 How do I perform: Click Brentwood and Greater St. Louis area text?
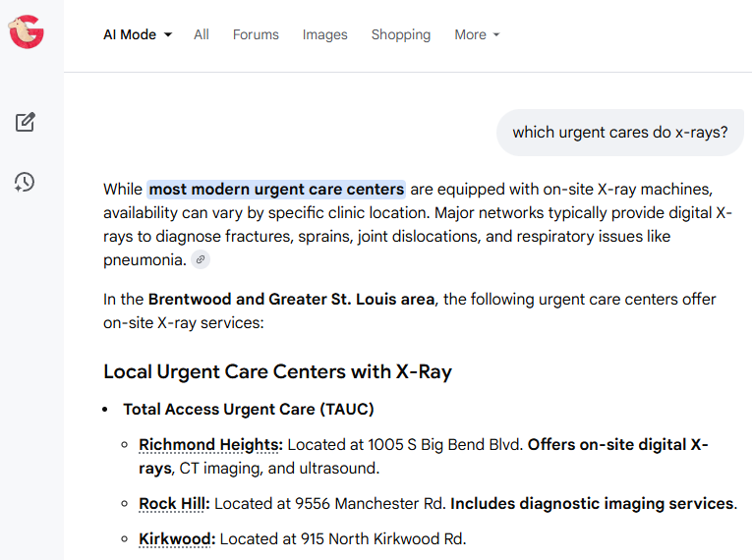pos(291,299)
